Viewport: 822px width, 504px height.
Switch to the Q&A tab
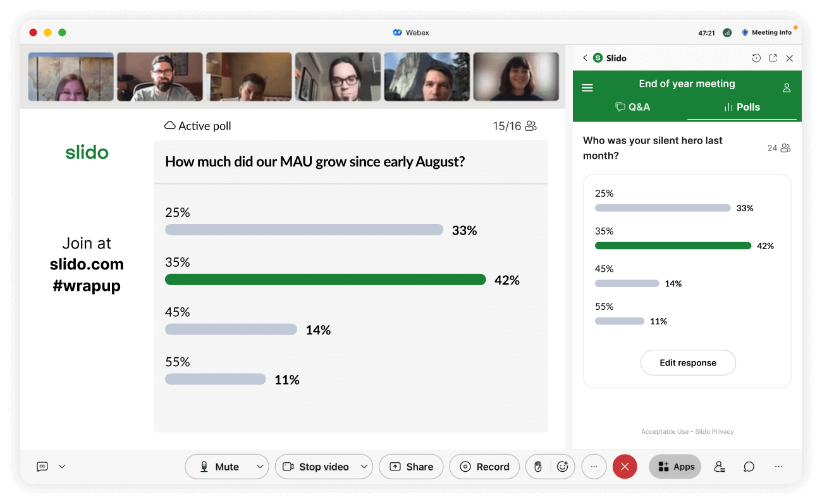coord(632,107)
